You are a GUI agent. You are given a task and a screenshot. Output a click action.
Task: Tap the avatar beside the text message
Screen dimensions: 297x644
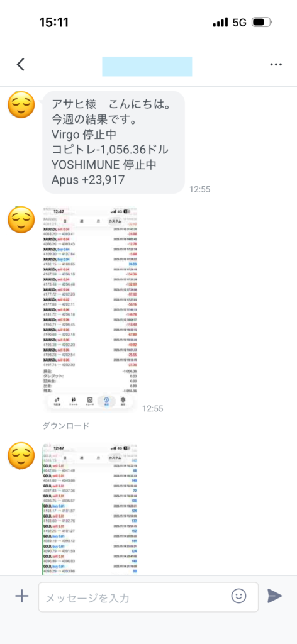tap(21, 105)
